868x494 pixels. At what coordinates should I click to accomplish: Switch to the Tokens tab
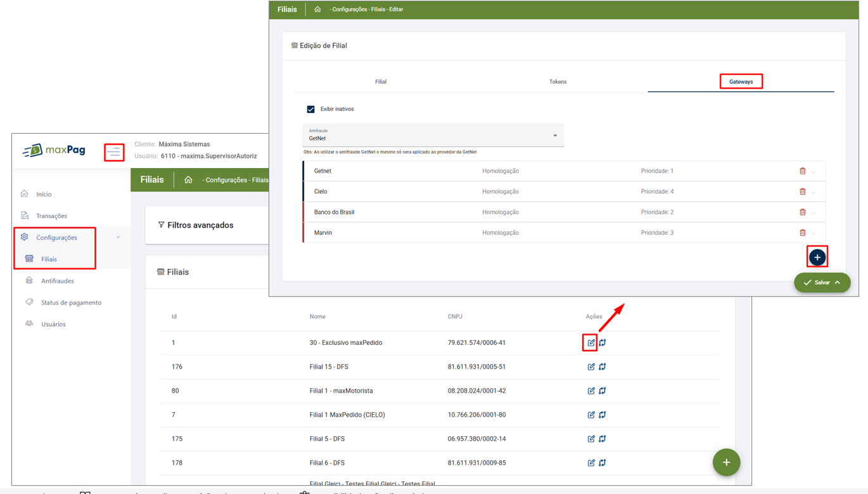point(558,82)
